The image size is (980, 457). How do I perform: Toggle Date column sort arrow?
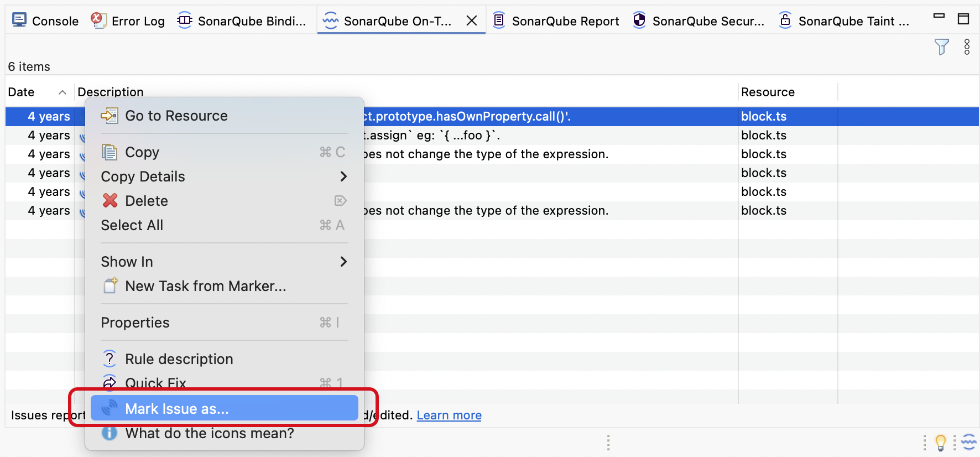pos(62,92)
